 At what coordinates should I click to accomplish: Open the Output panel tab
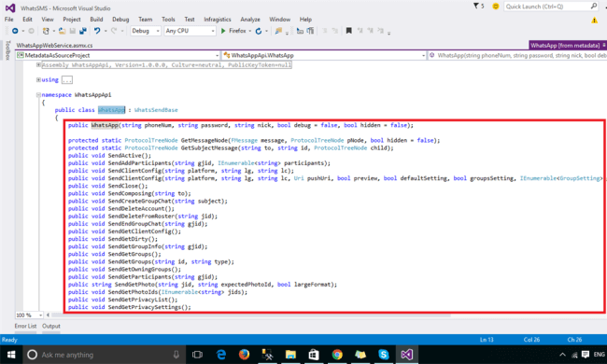(x=51, y=326)
